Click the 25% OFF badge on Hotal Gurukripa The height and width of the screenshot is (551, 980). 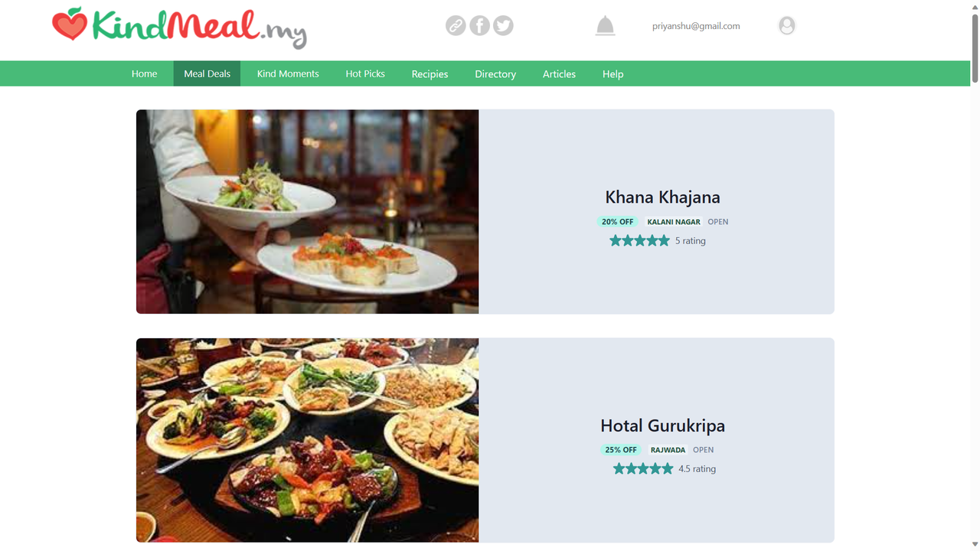(x=620, y=450)
